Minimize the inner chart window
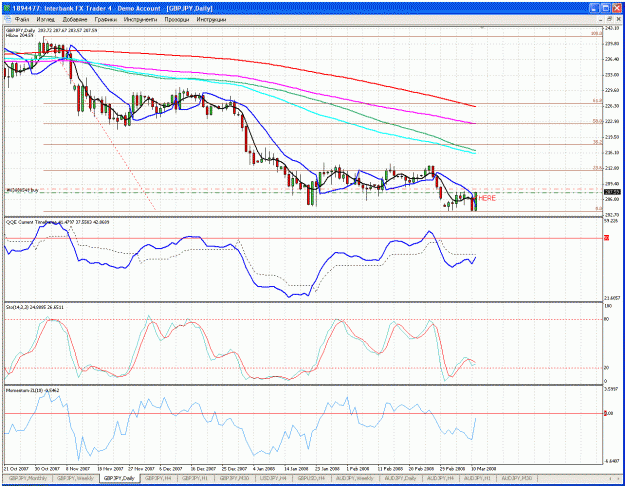The height and width of the screenshot is (486, 625). pos(601,19)
